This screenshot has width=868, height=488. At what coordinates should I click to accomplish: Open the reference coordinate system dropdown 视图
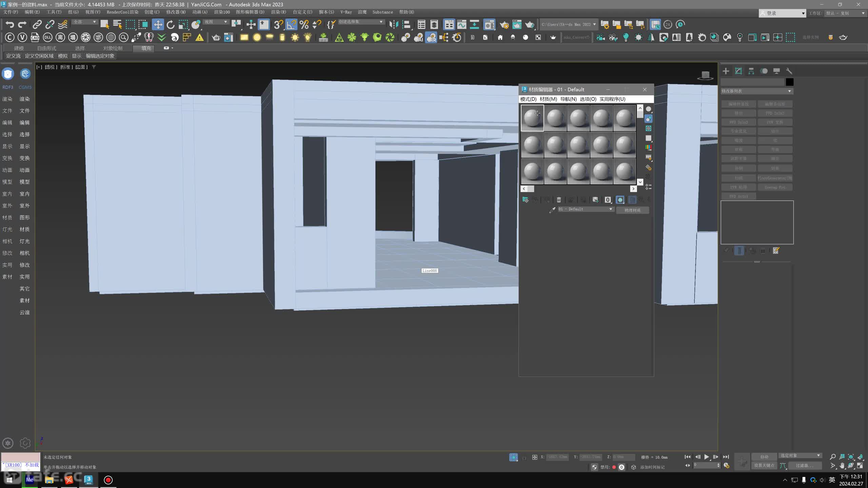point(216,22)
